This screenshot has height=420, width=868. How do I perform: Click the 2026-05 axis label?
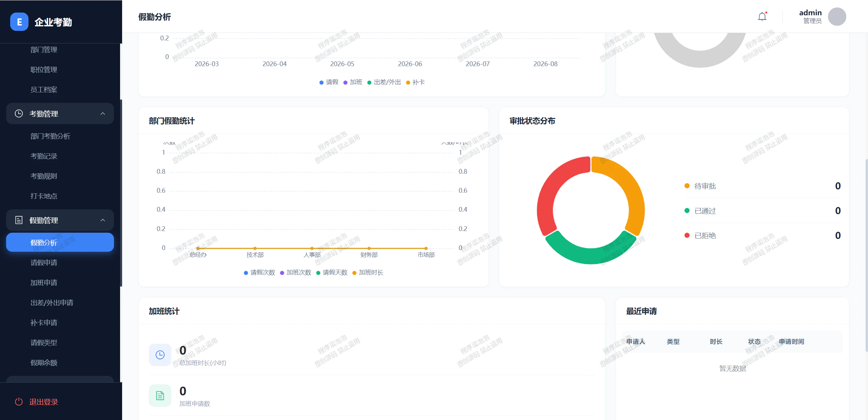(342, 64)
